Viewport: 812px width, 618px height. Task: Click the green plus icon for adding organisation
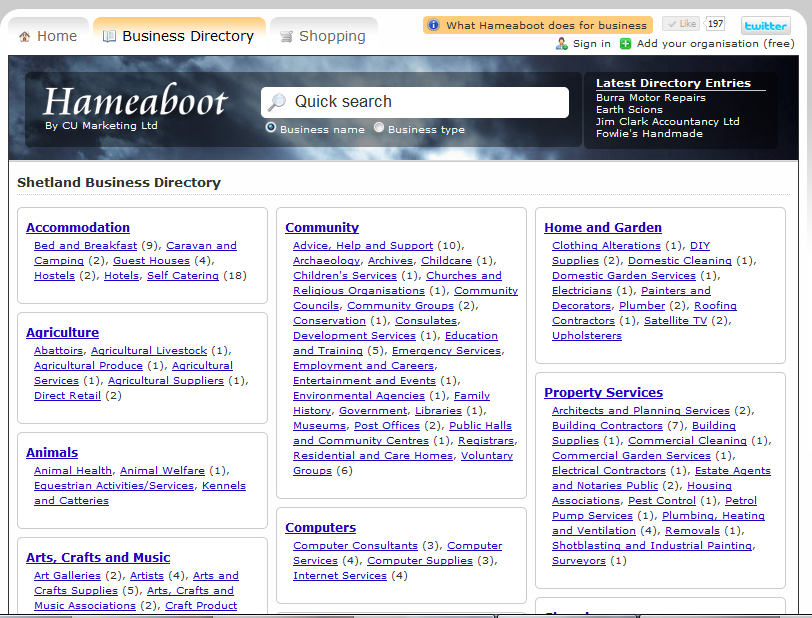click(626, 44)
